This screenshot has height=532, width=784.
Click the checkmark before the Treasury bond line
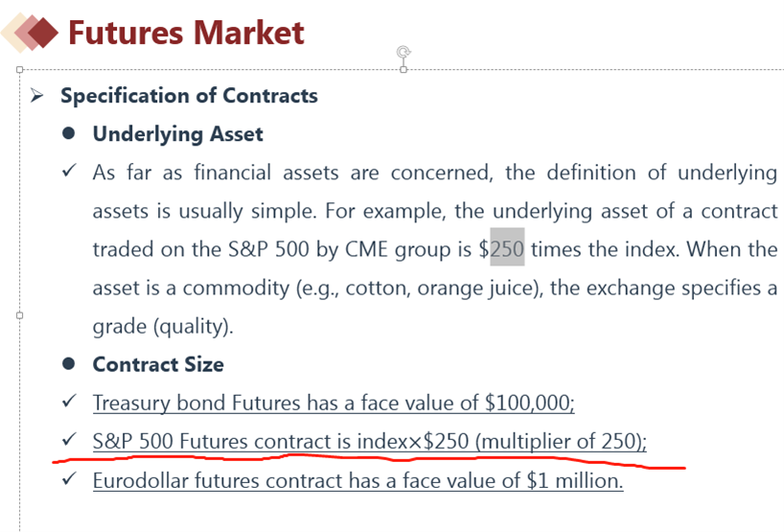(69, 401)
